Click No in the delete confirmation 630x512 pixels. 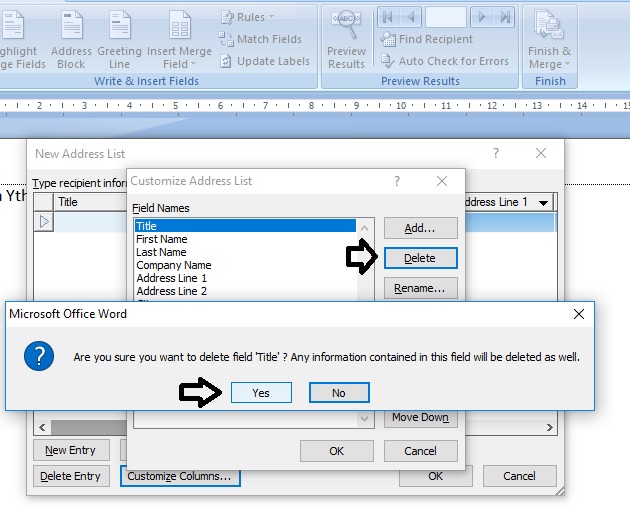coord(339,393)
